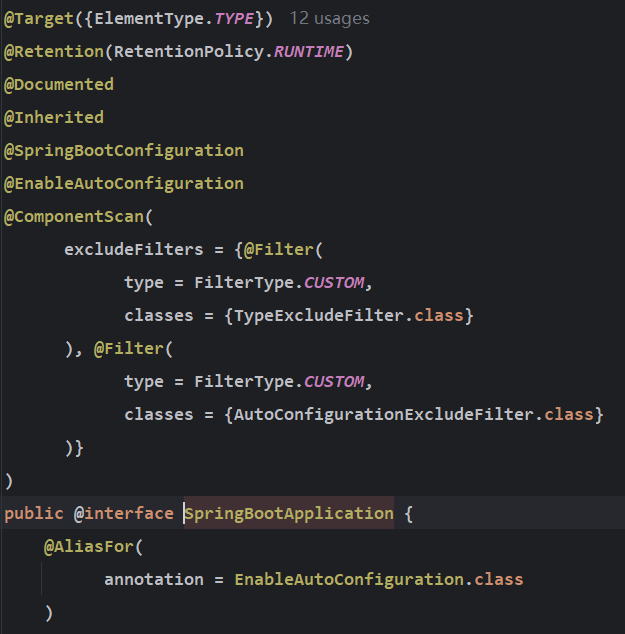Click the @ComponentScan annotation
Image resolution: width=625 pixels, height=634 pixels.
74,217
